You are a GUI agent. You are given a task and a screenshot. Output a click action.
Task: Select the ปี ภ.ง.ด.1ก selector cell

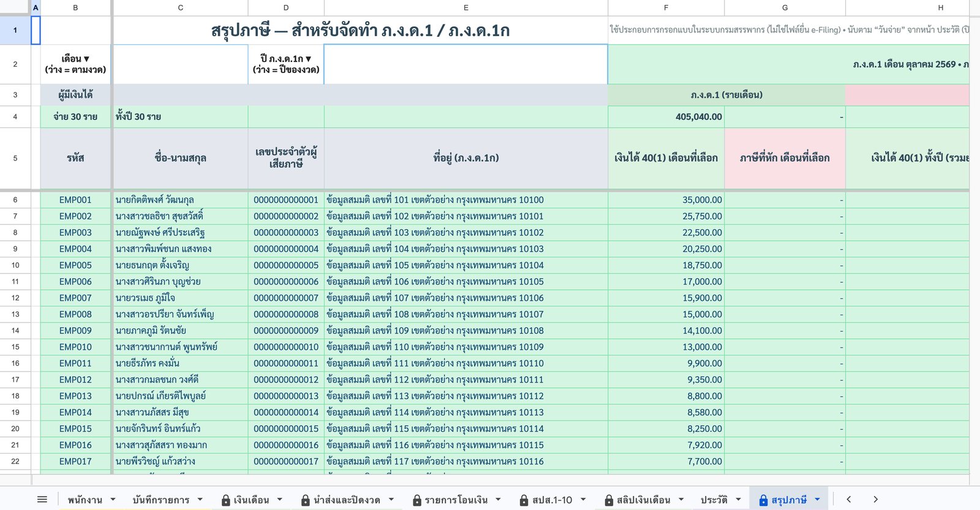(x=286, y=64)
